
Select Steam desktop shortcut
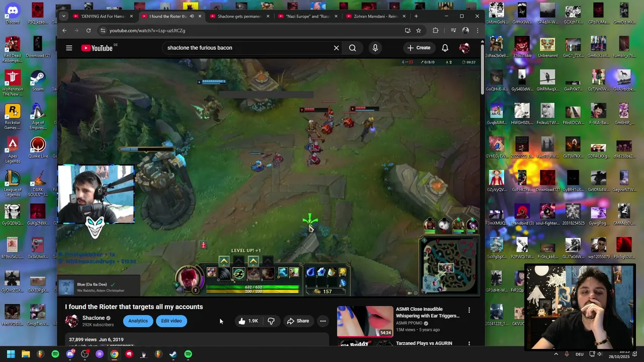[x=38, y=81]
